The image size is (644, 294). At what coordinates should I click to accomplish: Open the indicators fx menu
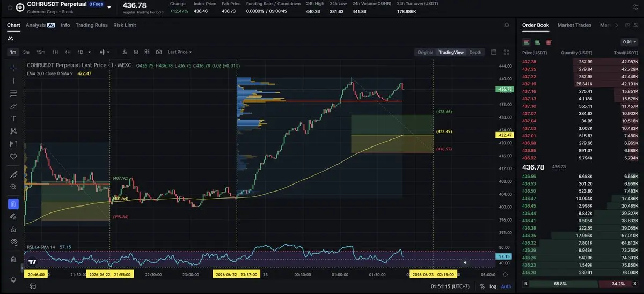[125, 52]
